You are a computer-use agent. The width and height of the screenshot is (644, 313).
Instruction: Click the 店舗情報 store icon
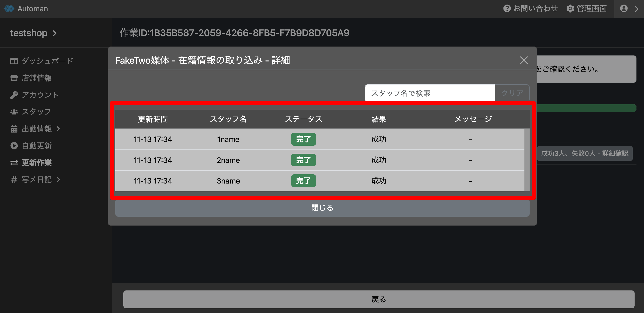point(14,78)
